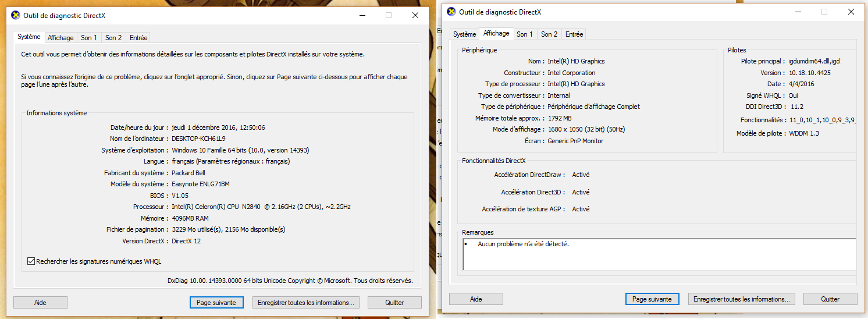This screenshot has height=319, width=868.
Task: Click langue value français
Action: (231, 161)
